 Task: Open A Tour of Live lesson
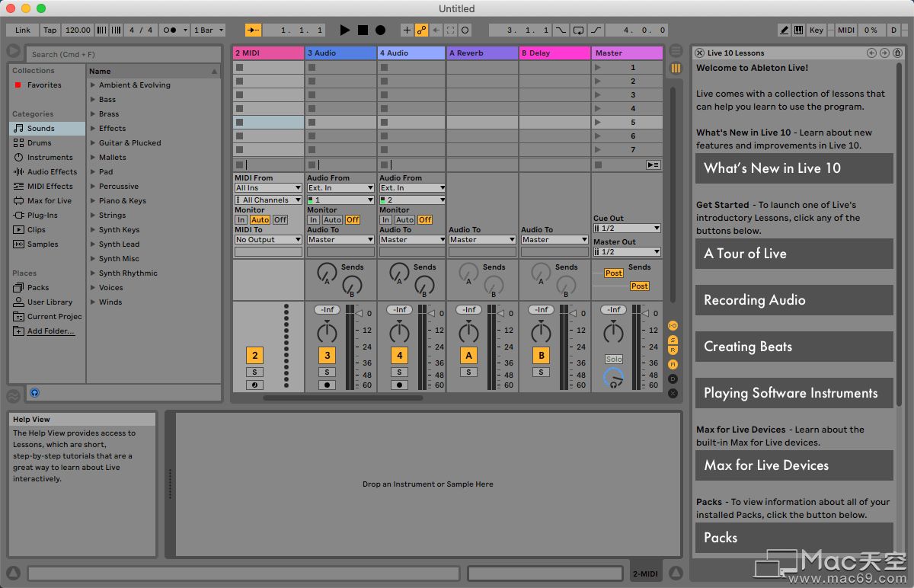click(x=794, y=254)
